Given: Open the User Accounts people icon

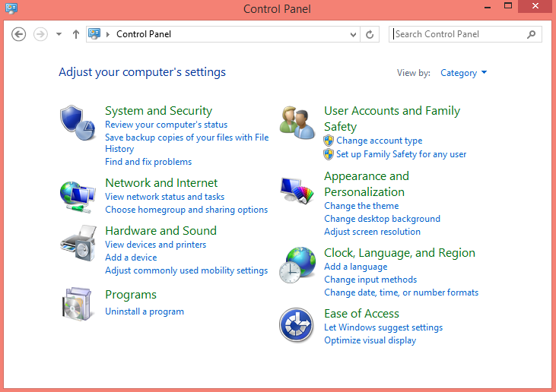Looking at the screenshot, I should (x=297, y=122).
